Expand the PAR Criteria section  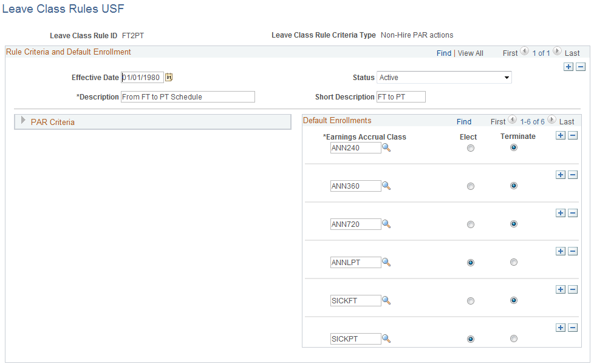[x=23, y=121]
